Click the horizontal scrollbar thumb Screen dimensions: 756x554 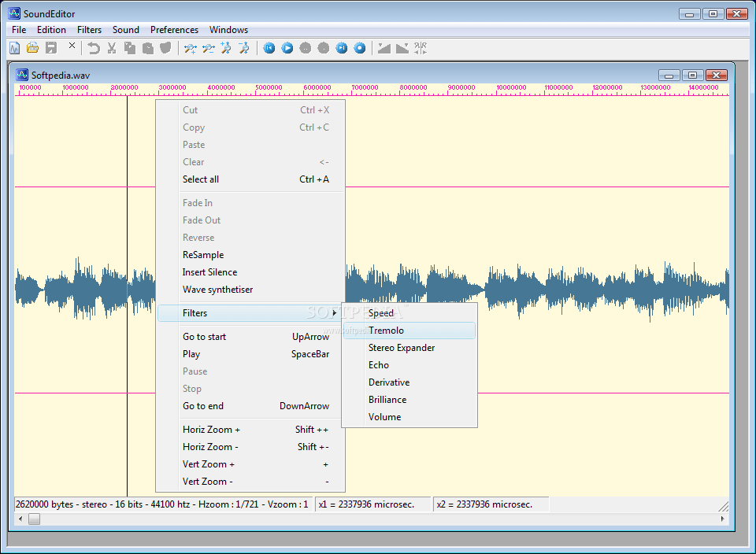coord(34,519)
